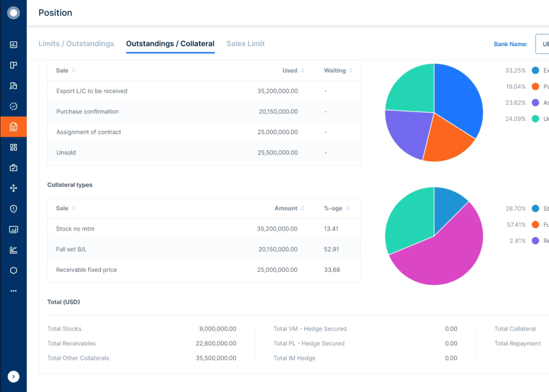Open the grid modules sidebar icon
This screenshot has width=549, height=392.
point(13,147)
